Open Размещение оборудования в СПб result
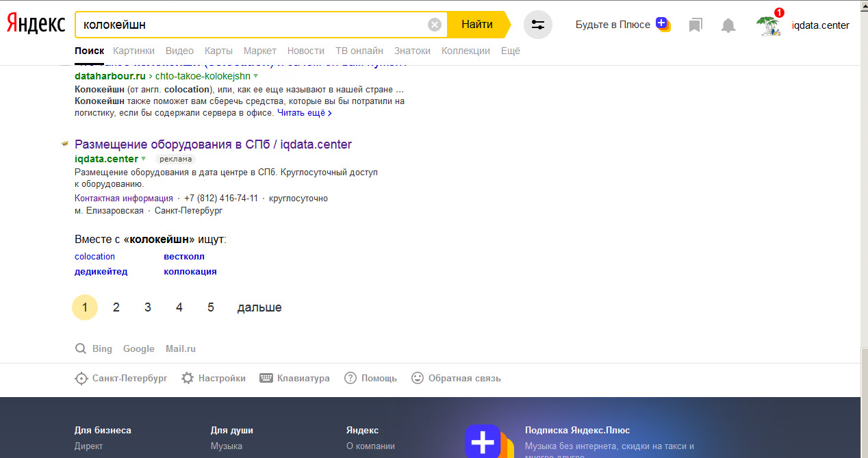Screen dimensions: 868x458 click(x=213, y=144)
